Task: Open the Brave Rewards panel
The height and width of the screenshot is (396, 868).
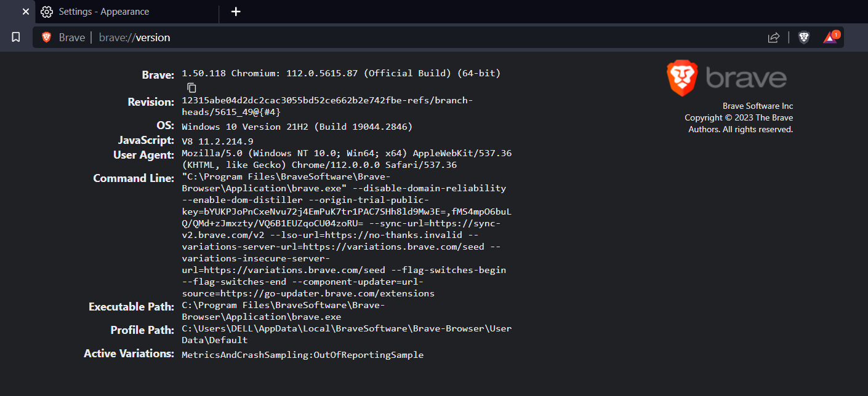Action: pos(830,37)
